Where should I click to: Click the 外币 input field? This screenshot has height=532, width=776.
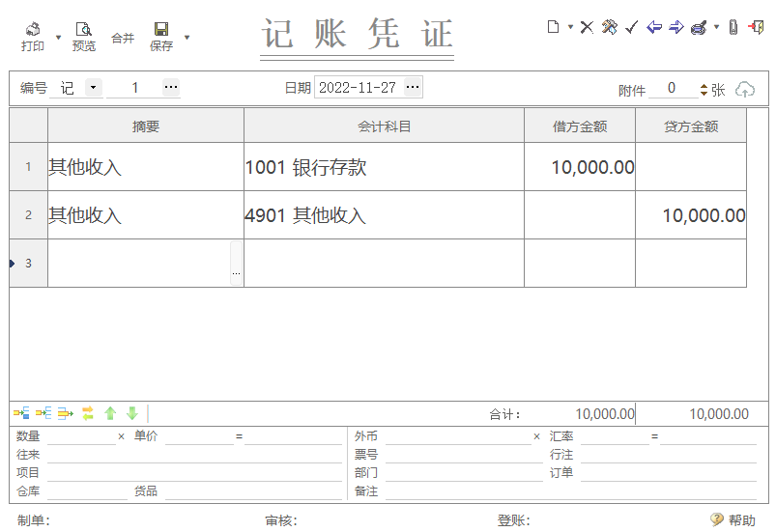click(458, 436)
